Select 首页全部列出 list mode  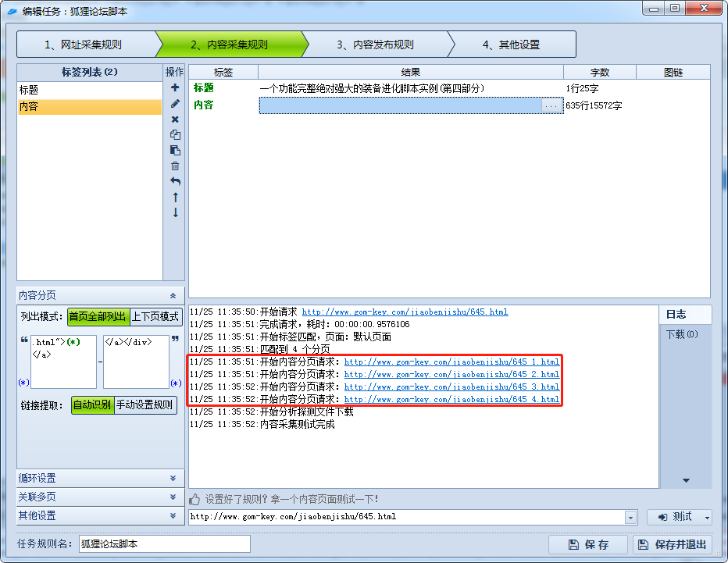[x=98, y=316]
